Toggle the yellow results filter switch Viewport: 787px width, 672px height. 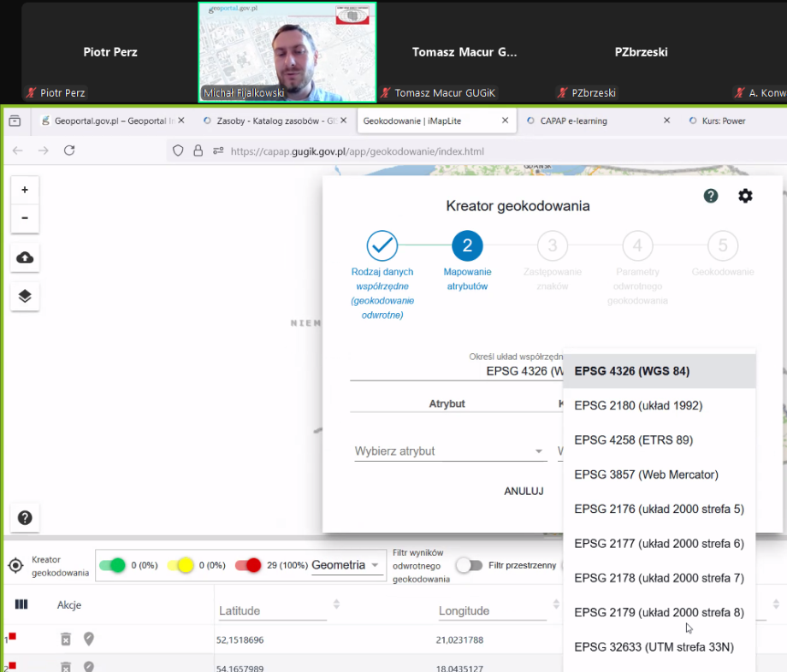(x=180, y=565)
